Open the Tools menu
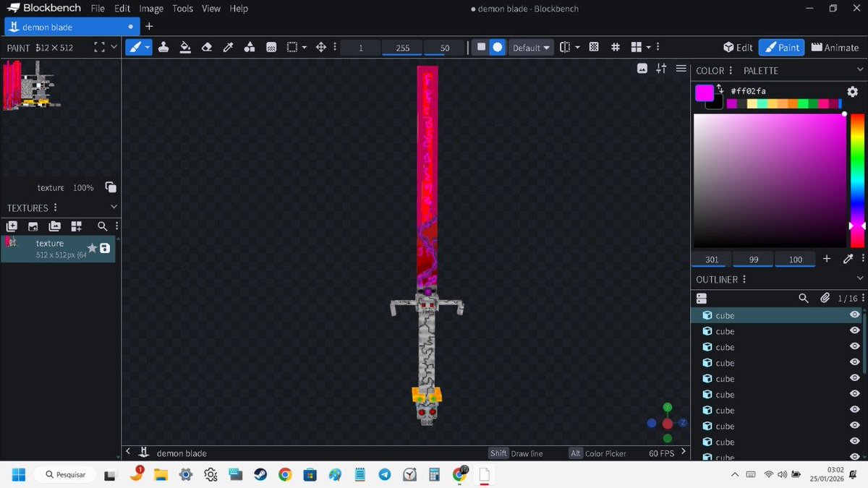Image resolution: width=868 pixels, height=488 pixels. coord(183,9)
